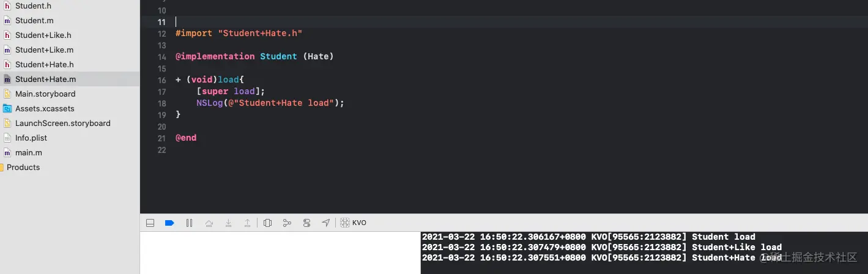Select the KVO process in debug bar
This screenshot has width=868, height=274.
click(354, 223)
